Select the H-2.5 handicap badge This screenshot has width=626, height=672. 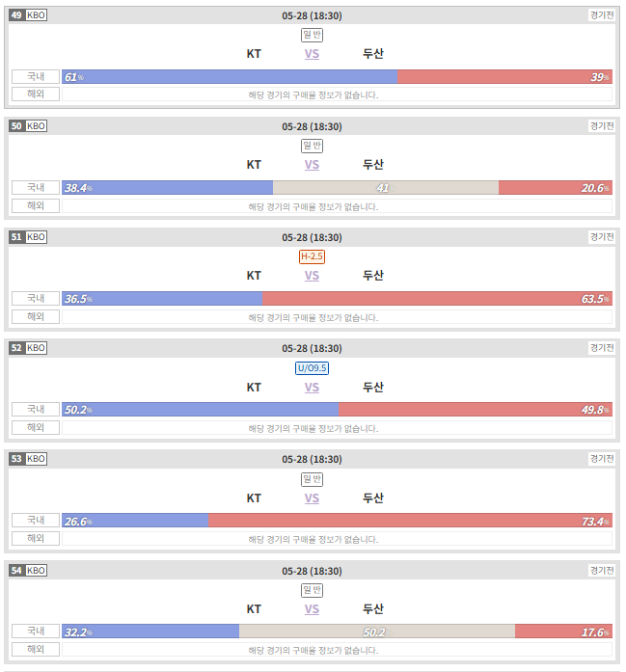(312, 256)
